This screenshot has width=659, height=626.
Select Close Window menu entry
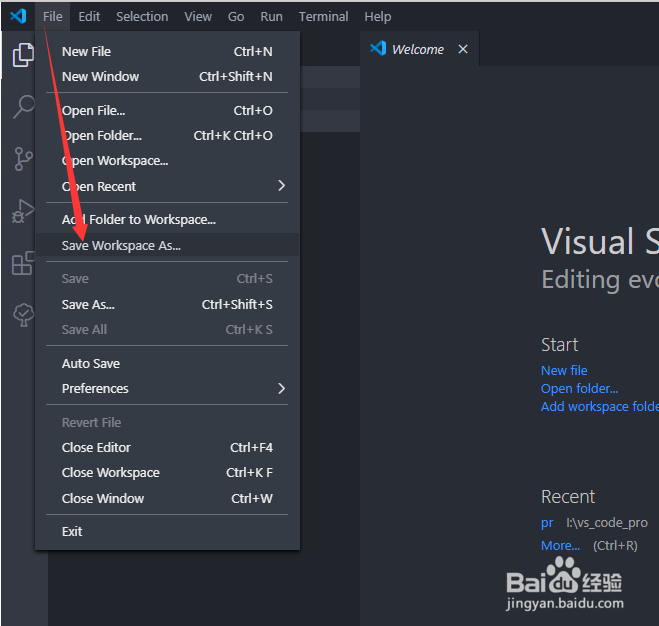(x=167, y=498)
